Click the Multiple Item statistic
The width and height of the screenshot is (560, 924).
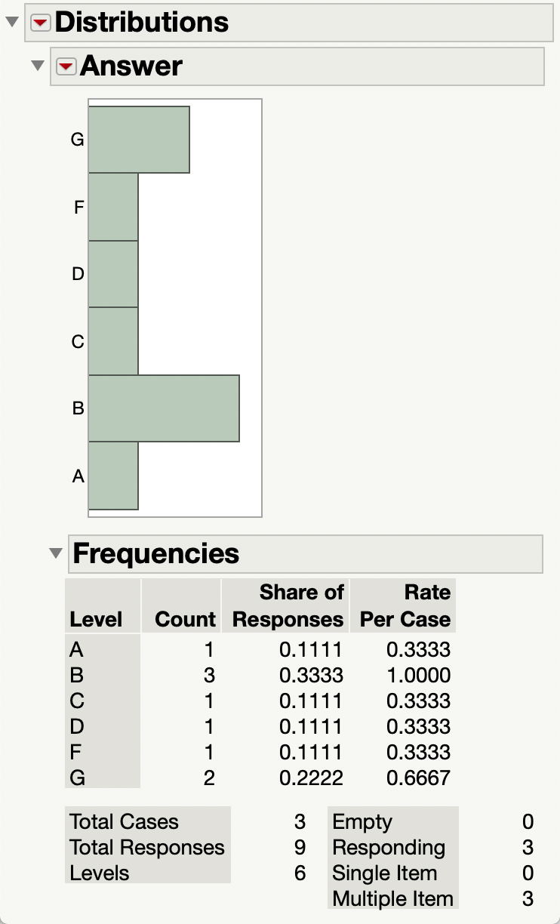pyautogui.click(x=392, y=899)
